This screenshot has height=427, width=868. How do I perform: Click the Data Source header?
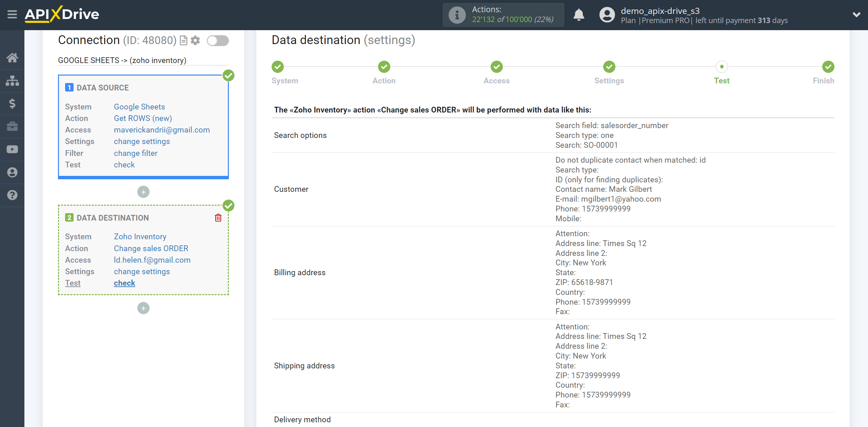(x=102, y=88)
